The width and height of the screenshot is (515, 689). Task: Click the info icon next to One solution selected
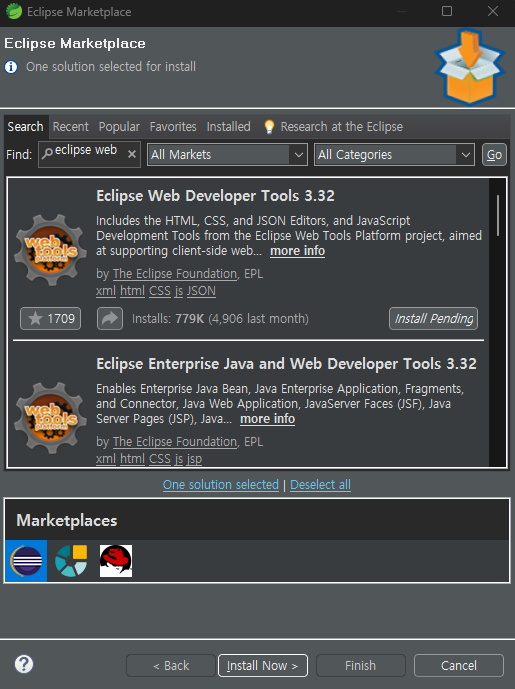coord(11,67)
